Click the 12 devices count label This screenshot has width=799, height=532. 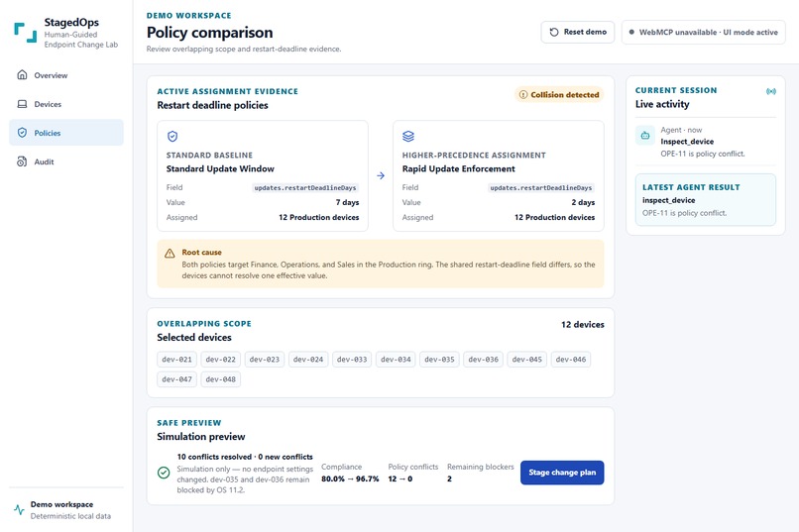click(583, 324)
